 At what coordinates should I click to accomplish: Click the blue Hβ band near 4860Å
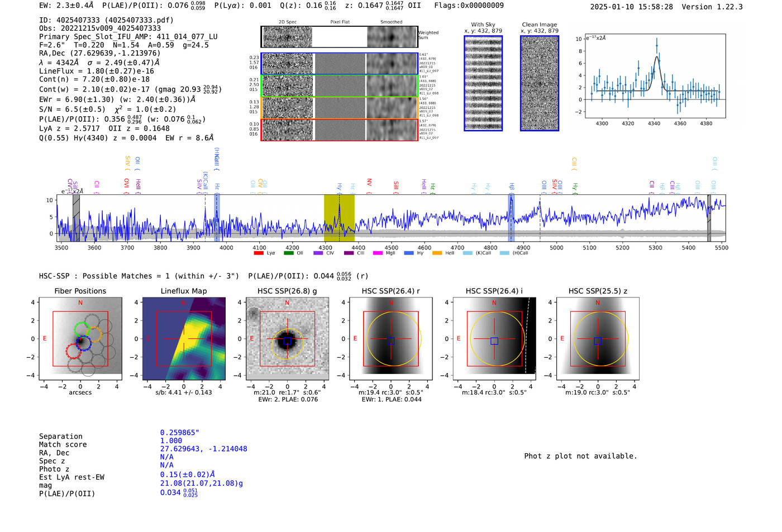[511, 218]
